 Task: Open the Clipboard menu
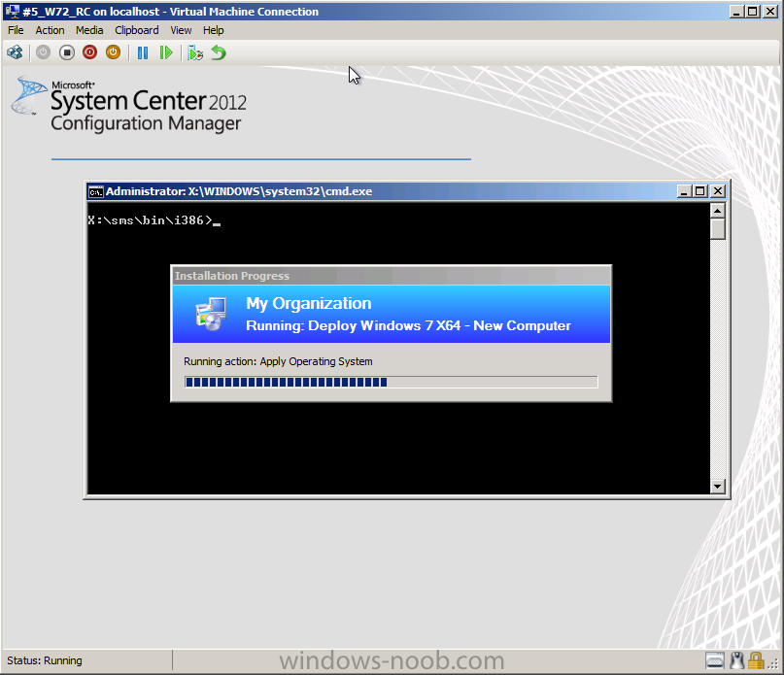pyautogui.click(x=137, y=30)
